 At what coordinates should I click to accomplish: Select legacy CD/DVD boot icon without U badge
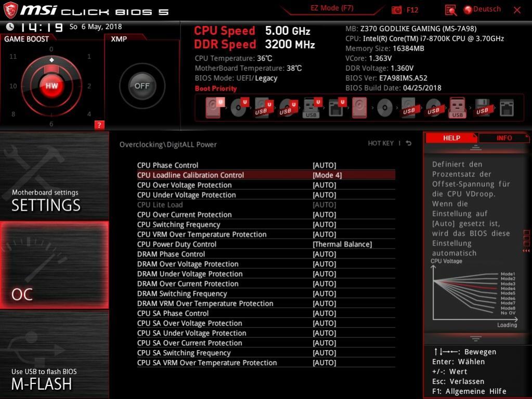point(385,108)
